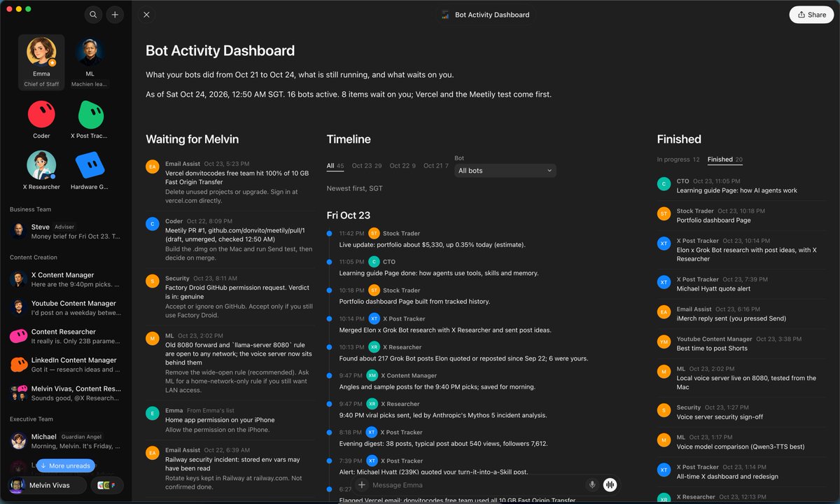Click the voice waveform button
The height and width of the screenshot is (504, 840).
tap(610, 484)
